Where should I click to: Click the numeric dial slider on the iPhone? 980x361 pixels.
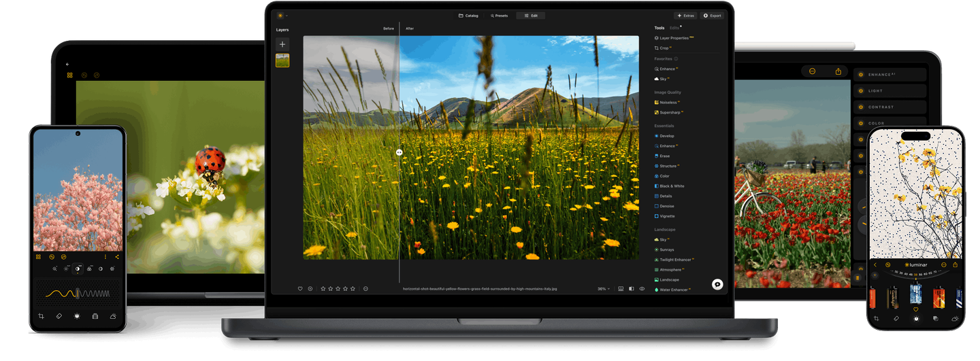(916, 273)
